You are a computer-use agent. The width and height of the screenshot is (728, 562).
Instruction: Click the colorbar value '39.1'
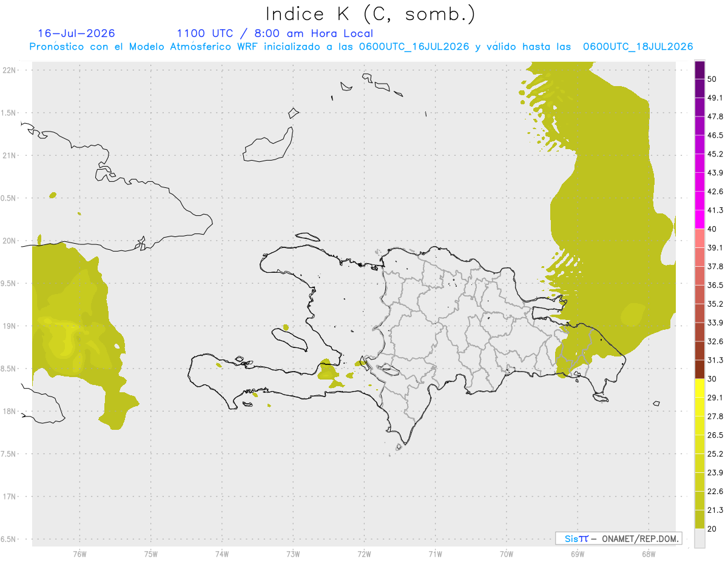click(x=716, y=247)
